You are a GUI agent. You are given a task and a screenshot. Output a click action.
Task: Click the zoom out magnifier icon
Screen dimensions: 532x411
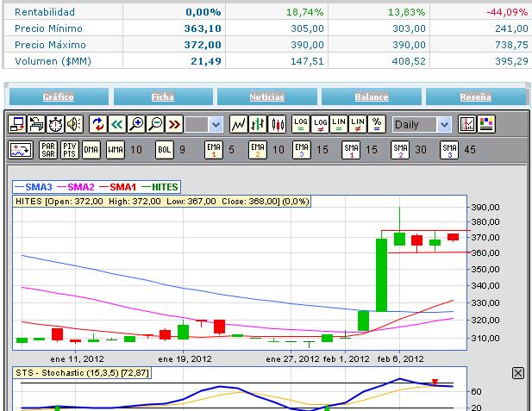pos(155,124)
